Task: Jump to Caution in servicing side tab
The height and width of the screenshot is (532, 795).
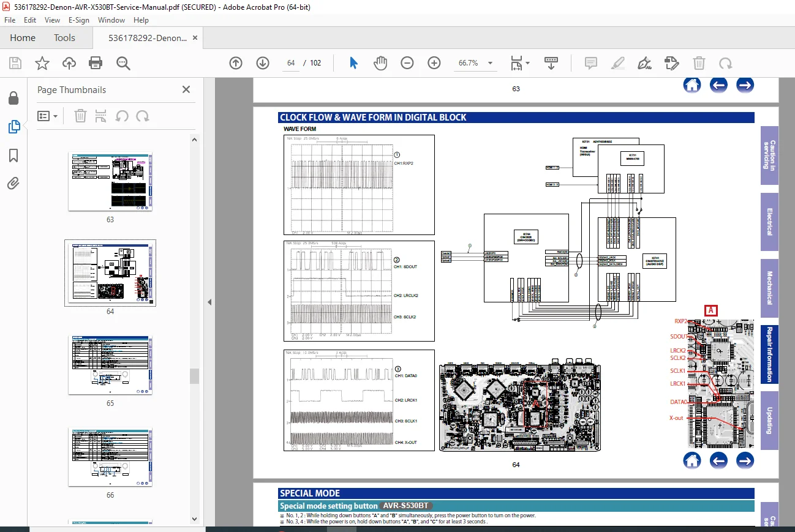Action: tap(769, 155)
